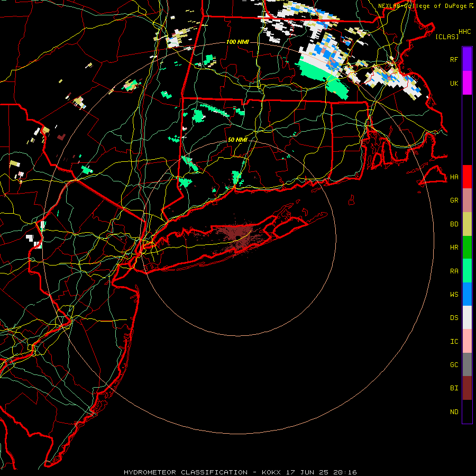476x476 pixels.
Task: Click the red HA legend color block
Action: pyautogui.click(x=467, y=177)
